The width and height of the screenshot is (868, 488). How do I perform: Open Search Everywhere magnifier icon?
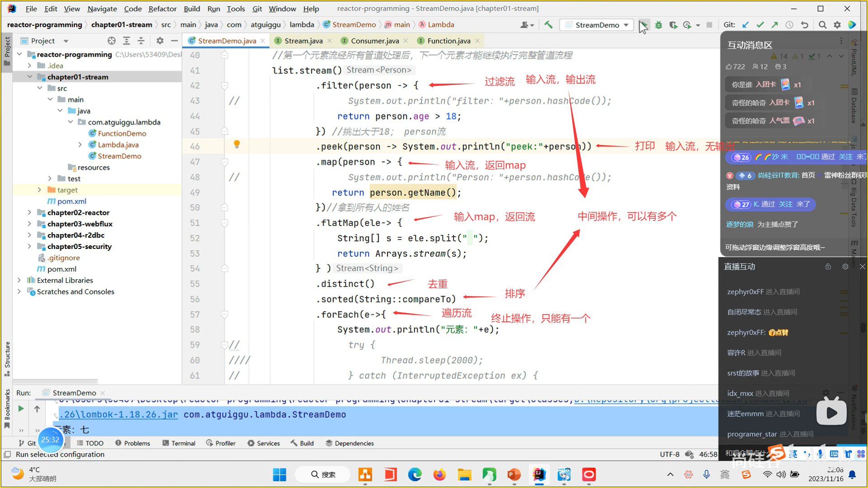pos(822,25)
